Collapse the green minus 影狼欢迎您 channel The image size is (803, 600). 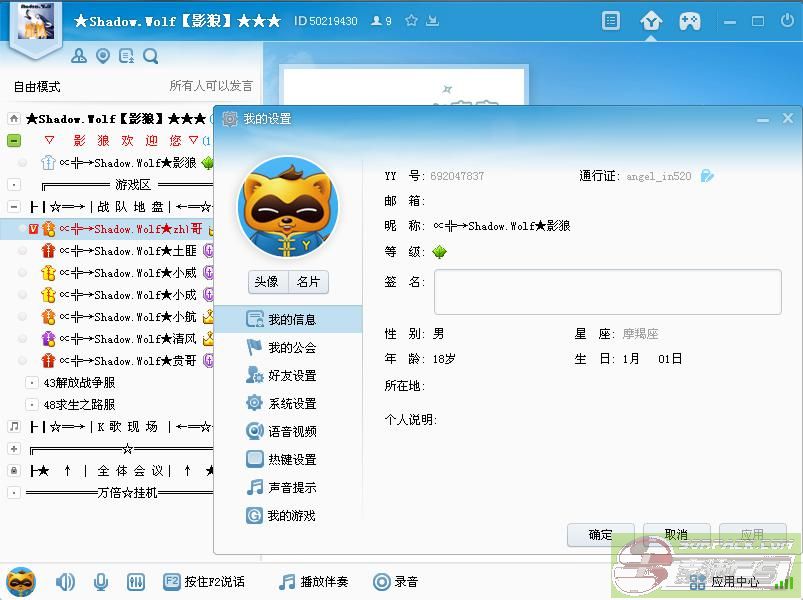14,140
